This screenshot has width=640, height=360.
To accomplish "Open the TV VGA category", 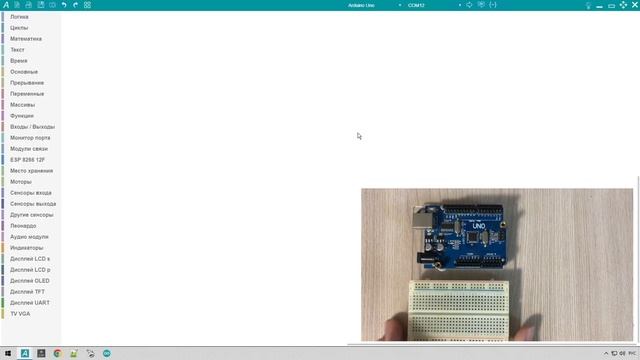I will [20, 314].
